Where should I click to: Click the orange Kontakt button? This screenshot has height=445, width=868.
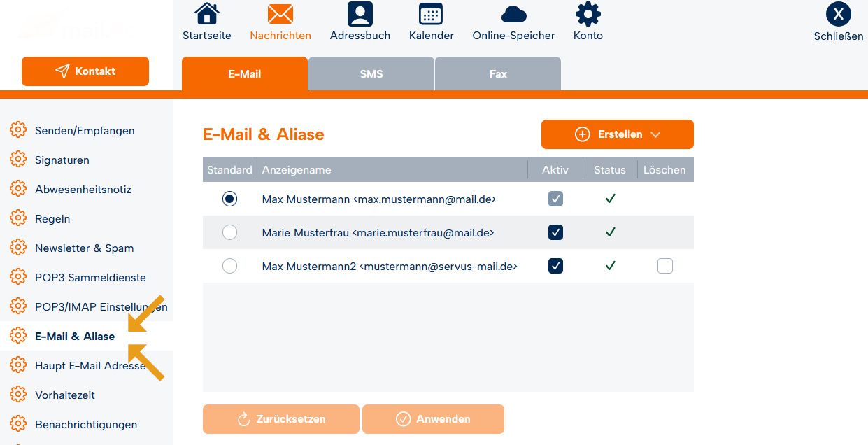(85, 71)
